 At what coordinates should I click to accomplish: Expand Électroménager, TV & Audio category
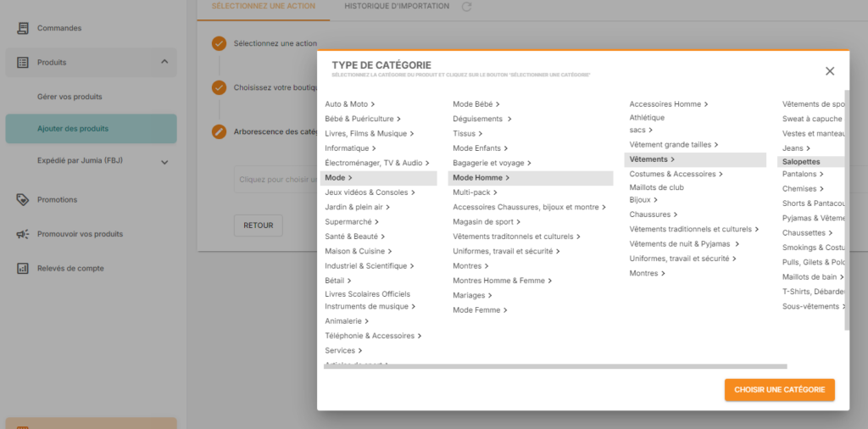pos(377,164)
